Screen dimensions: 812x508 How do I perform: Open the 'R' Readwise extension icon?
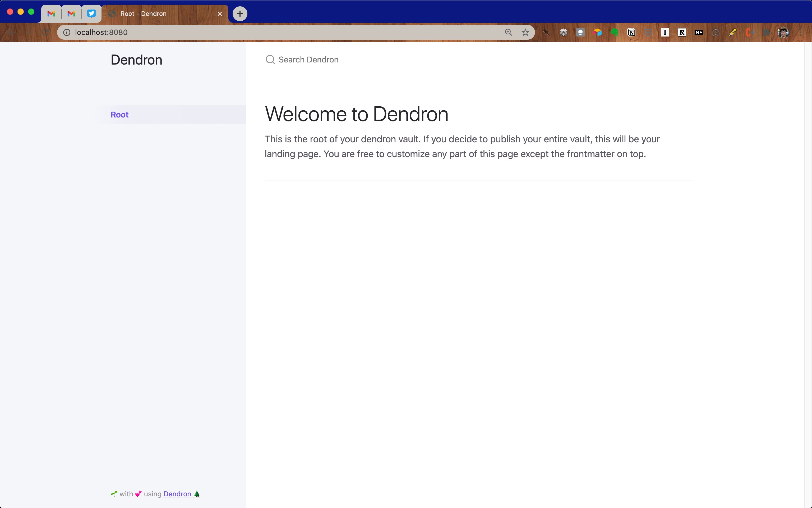682,32
